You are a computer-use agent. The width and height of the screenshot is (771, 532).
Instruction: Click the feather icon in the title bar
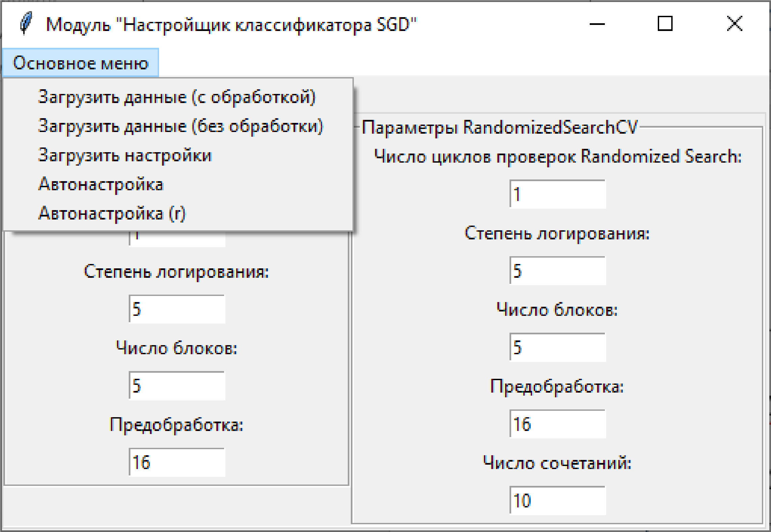coord(26,24)
